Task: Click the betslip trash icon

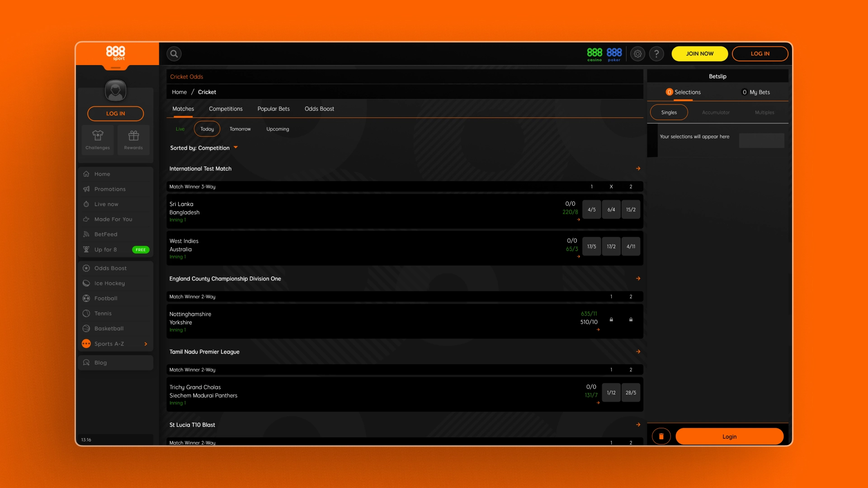Action: point(661,436)
